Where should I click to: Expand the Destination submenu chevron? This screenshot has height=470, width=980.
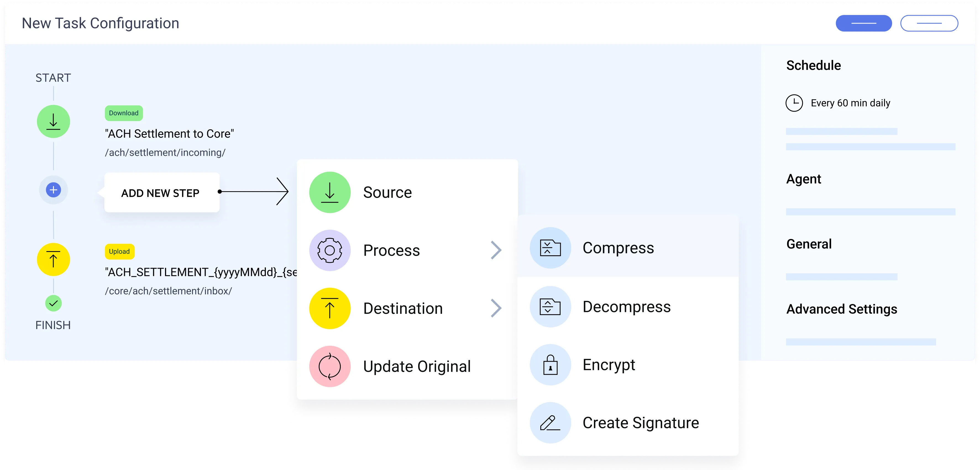coord(496,308)
